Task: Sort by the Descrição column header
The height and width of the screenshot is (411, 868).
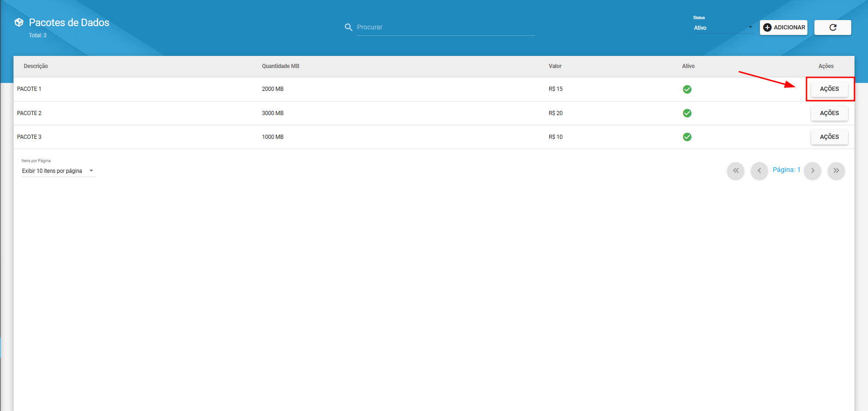Action: point(36,66)
